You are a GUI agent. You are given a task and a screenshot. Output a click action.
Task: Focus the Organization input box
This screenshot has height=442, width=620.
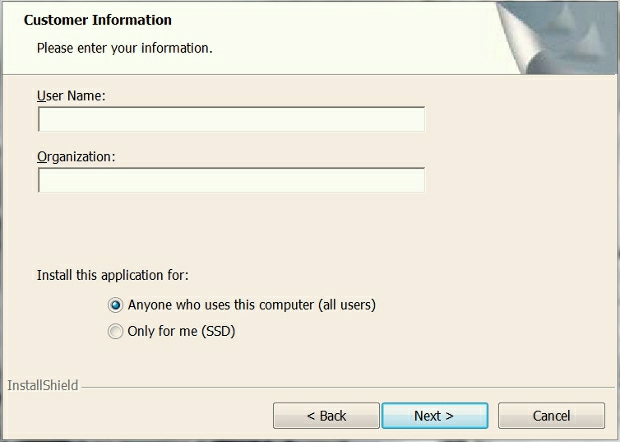(231, 180)
